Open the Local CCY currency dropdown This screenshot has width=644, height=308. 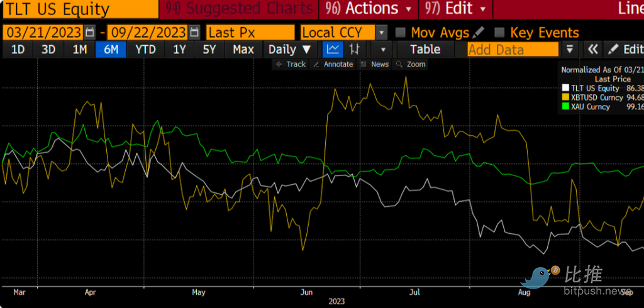pos(381,33)
